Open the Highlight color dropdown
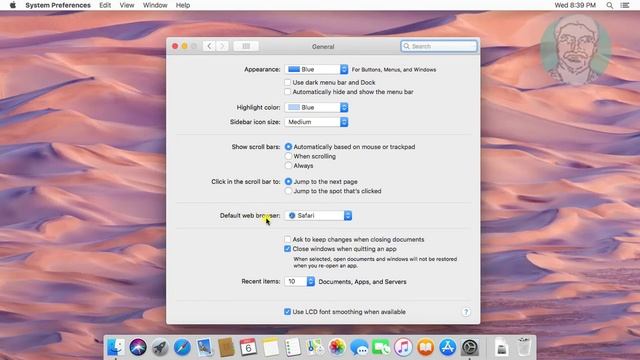The width and height of the screenshot is (640, 360). coord(316,107)
